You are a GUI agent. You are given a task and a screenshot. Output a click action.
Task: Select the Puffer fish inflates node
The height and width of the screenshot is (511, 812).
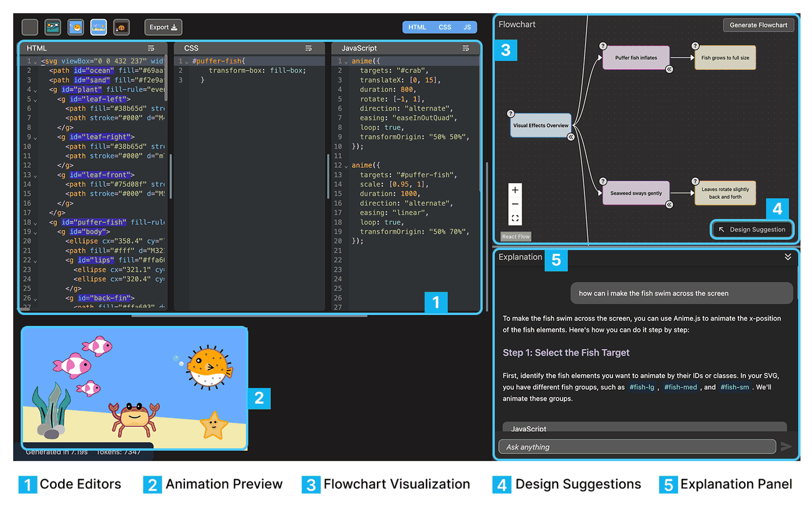[x=636, y=58]
